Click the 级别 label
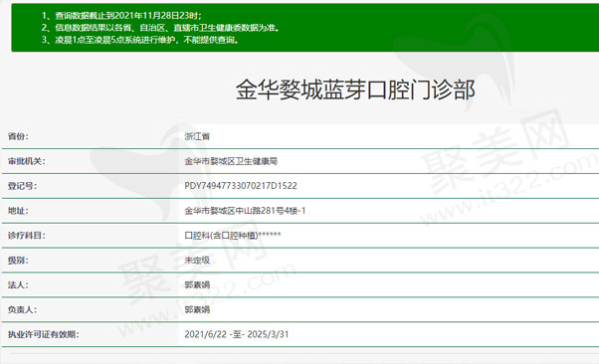 pos(18,261)
